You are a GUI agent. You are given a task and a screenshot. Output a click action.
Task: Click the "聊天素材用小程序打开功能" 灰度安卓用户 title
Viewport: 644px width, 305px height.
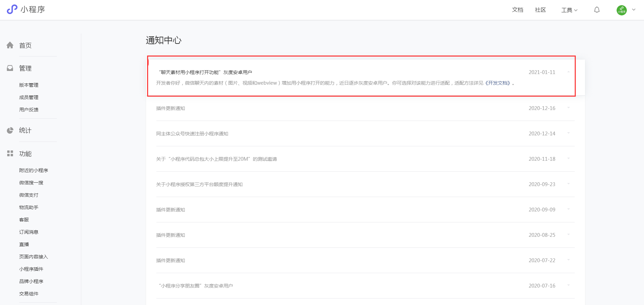205,72
